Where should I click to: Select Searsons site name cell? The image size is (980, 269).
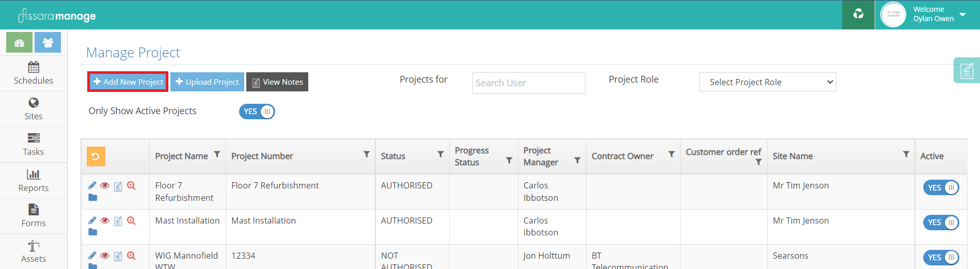tap(790, 256)
